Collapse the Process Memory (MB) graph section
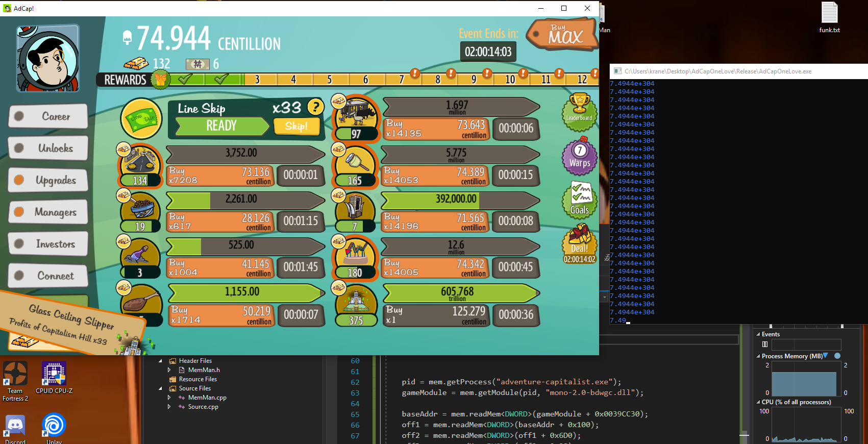 [x=758, y=356]
